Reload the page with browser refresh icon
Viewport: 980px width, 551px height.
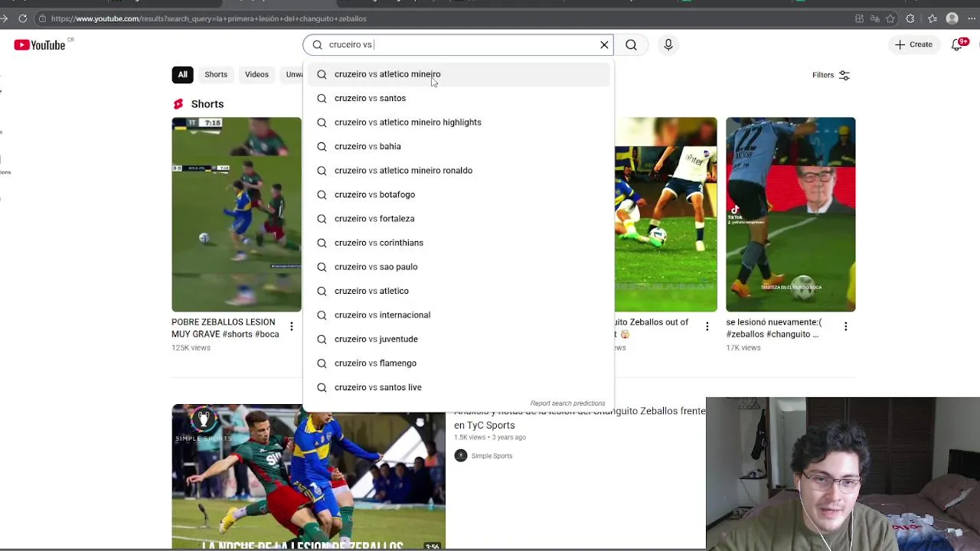pyautogui.click(x=22, y=18)
